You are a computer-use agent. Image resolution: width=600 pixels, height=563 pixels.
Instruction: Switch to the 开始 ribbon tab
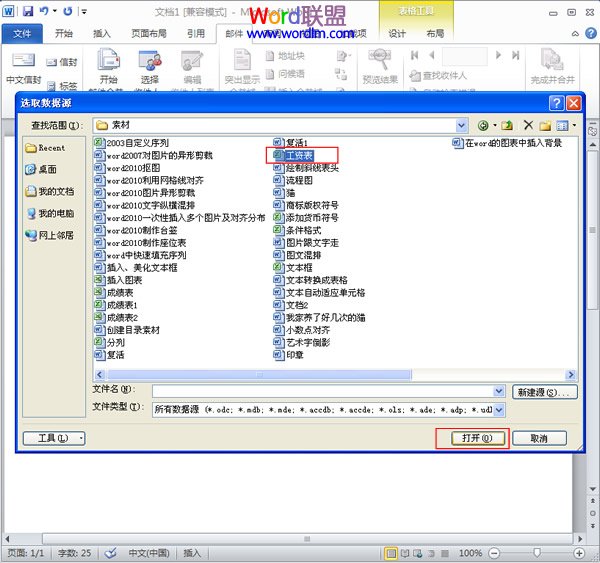click(63, 33)
